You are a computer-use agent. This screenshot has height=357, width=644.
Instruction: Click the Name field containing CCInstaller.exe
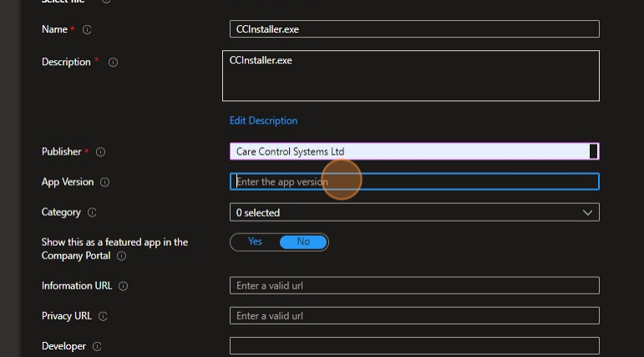point(414,29)
